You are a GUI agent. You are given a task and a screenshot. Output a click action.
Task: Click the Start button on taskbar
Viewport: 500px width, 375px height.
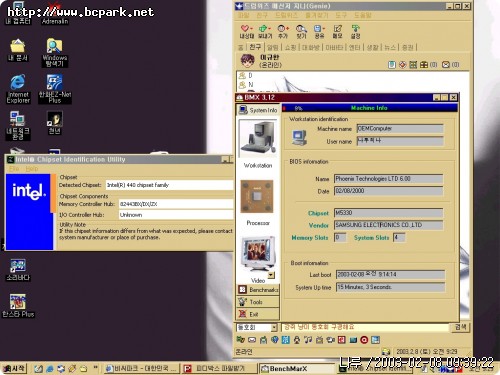pos(14,368)
